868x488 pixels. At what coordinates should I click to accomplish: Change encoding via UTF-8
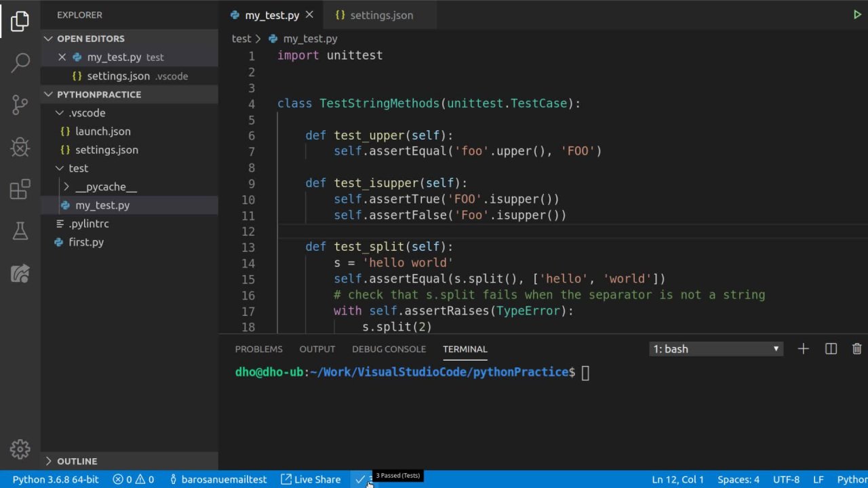pos(787,479)
